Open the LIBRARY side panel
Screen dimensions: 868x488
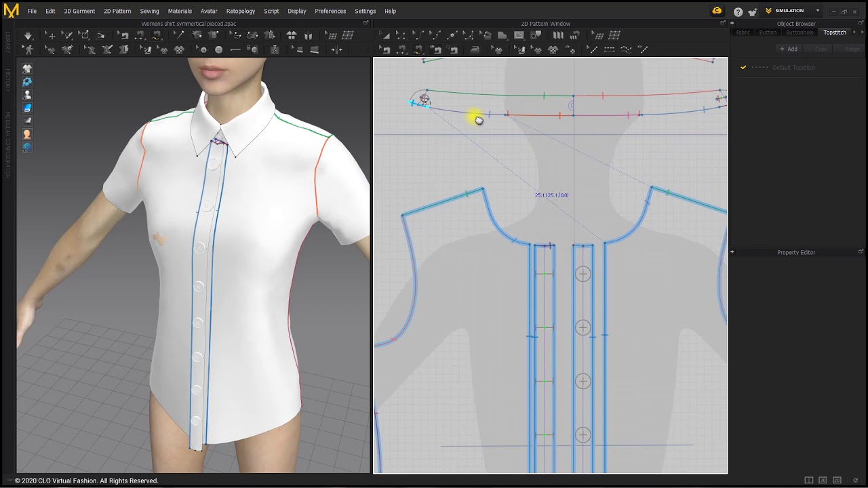pos(7,42)
